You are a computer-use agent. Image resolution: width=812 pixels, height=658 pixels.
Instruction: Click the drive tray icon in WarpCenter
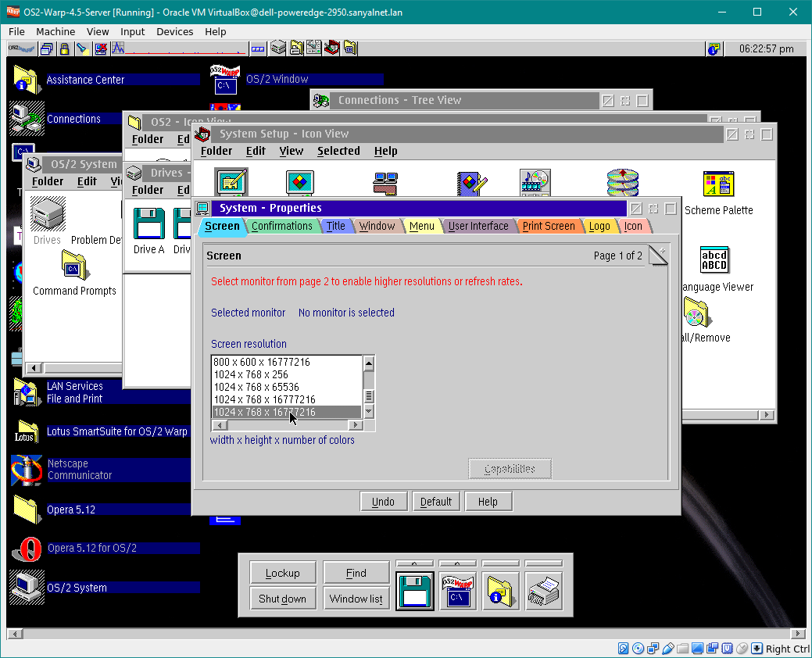[x=278, y=48]
